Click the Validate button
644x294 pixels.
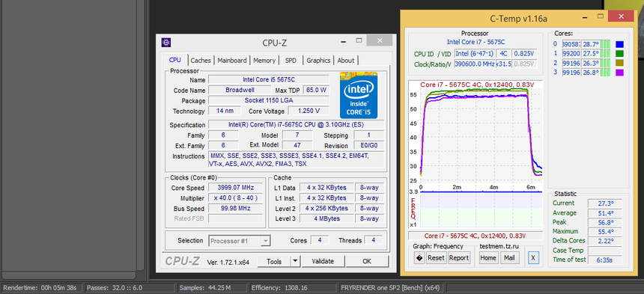pyautogui.click(x=323, y=261)
